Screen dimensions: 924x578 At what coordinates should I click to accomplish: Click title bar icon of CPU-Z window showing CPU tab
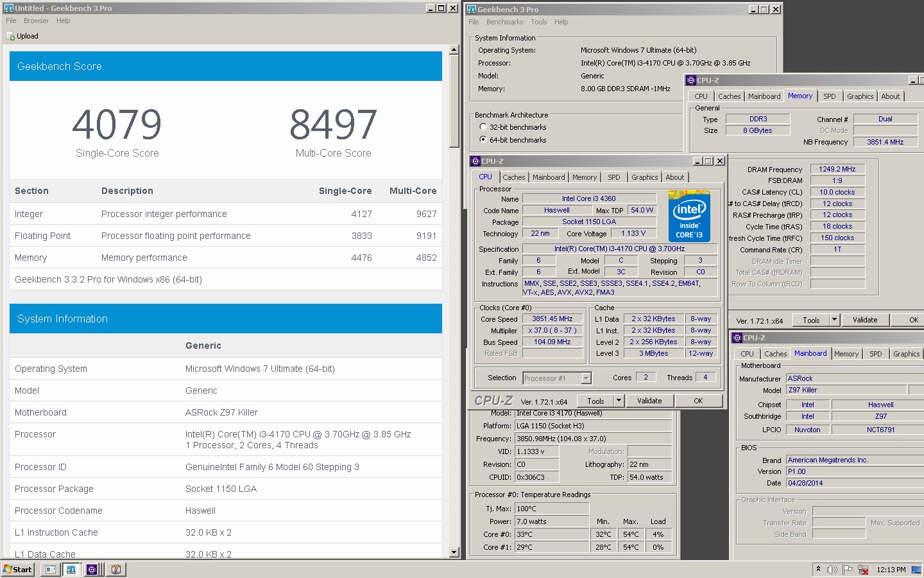tap(475, 161)
